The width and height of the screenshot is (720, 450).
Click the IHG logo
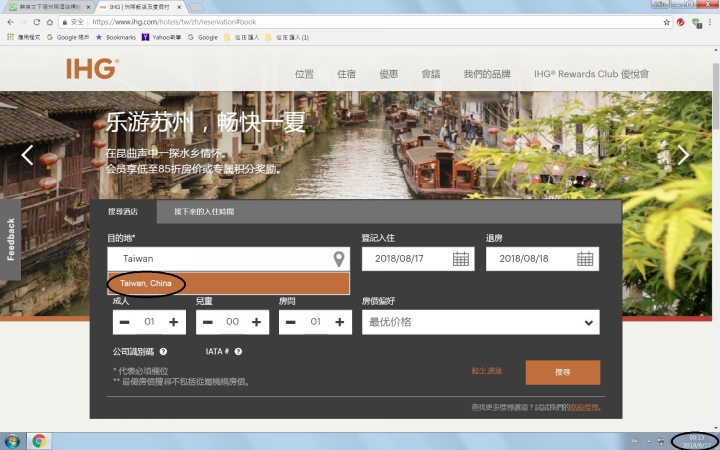92,69
